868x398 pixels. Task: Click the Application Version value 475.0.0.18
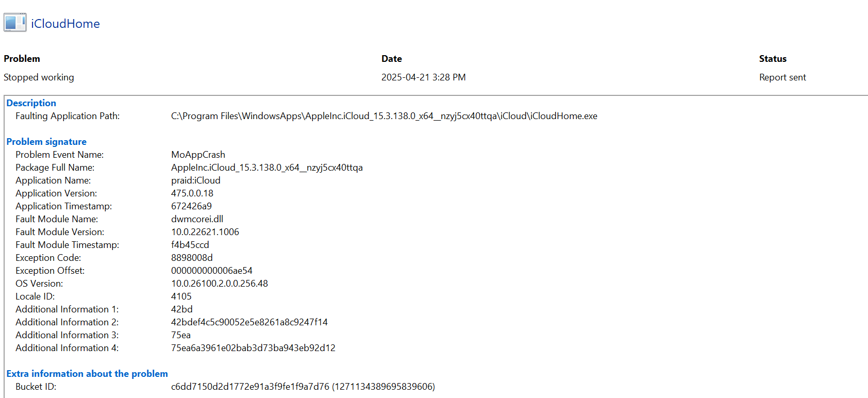[x=192, y=193]
